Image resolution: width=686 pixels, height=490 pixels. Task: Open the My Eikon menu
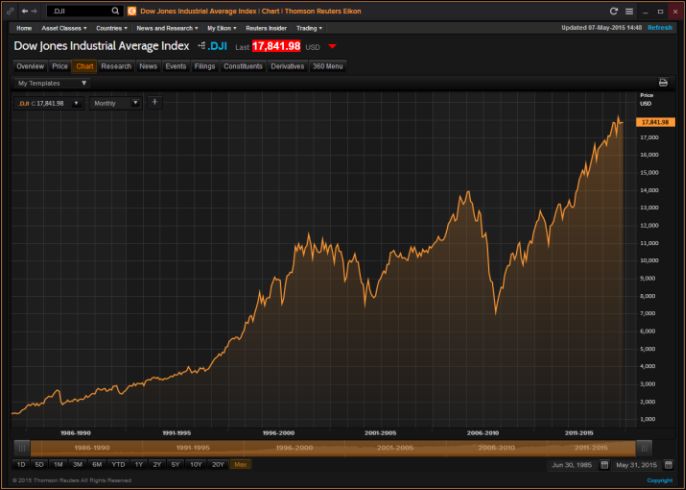coord(221,28)
